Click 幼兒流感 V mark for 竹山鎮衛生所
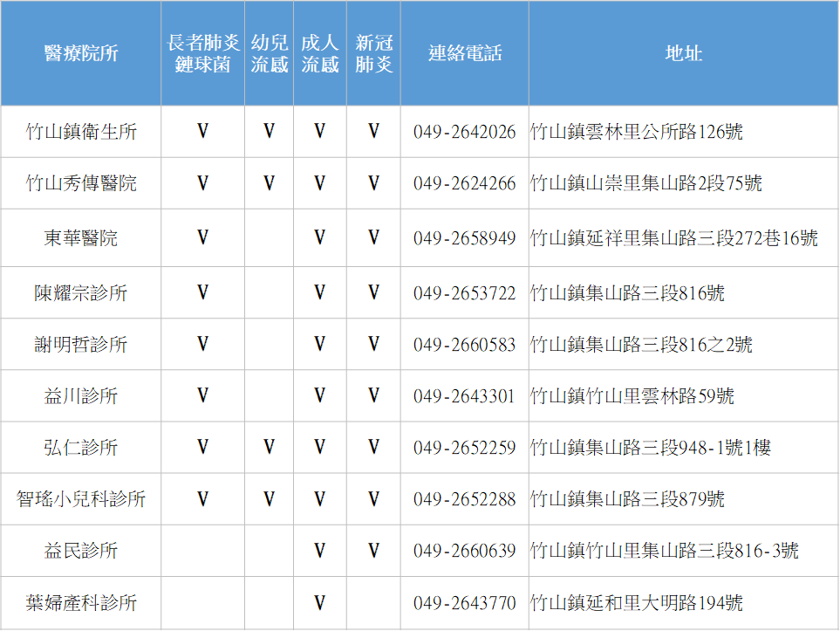The height and width of the screenshot is (631, 840). (x=269, y=131)
